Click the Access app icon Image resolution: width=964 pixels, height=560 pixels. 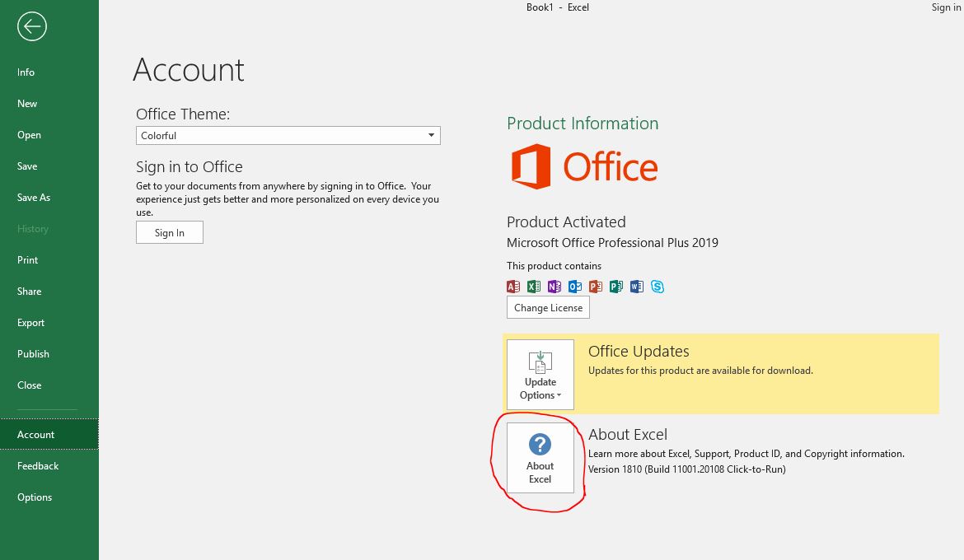[513, 287]
